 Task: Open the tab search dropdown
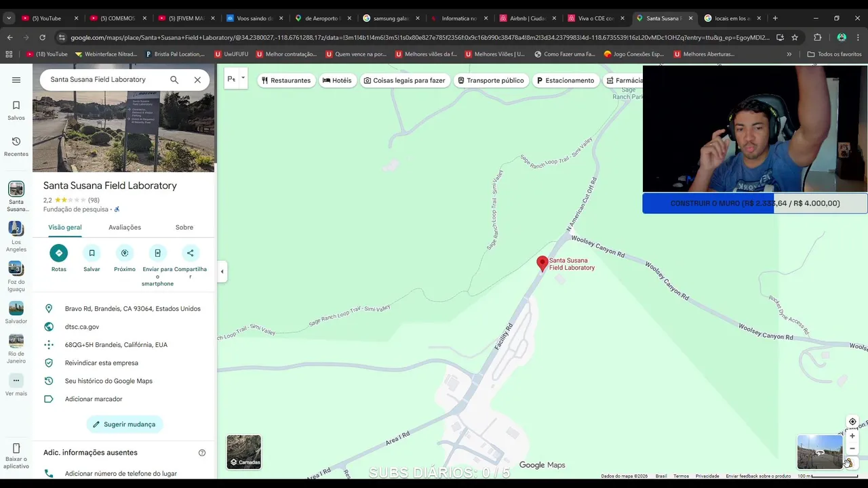9,18
